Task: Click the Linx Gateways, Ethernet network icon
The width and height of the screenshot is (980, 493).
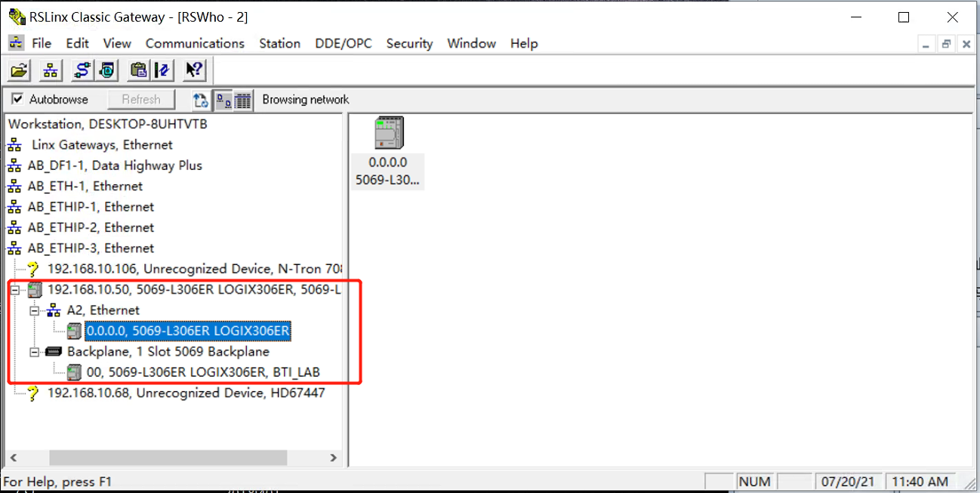Action: pos(14,145)
